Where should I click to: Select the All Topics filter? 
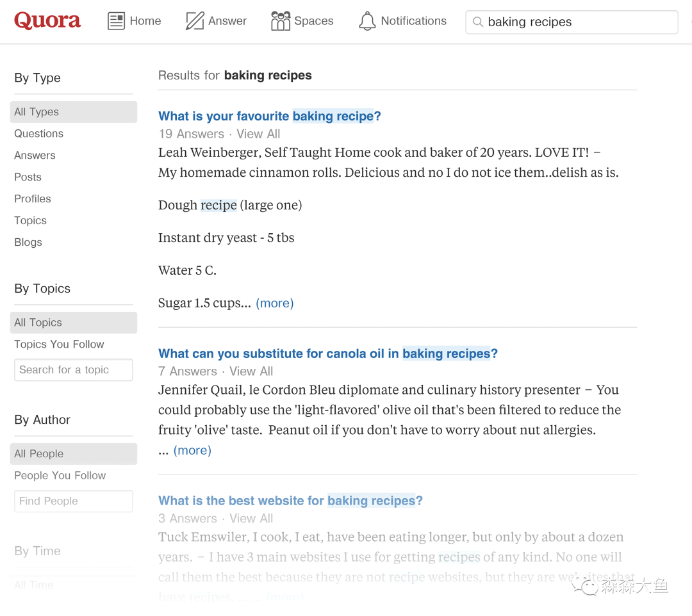tap(73, 323)
